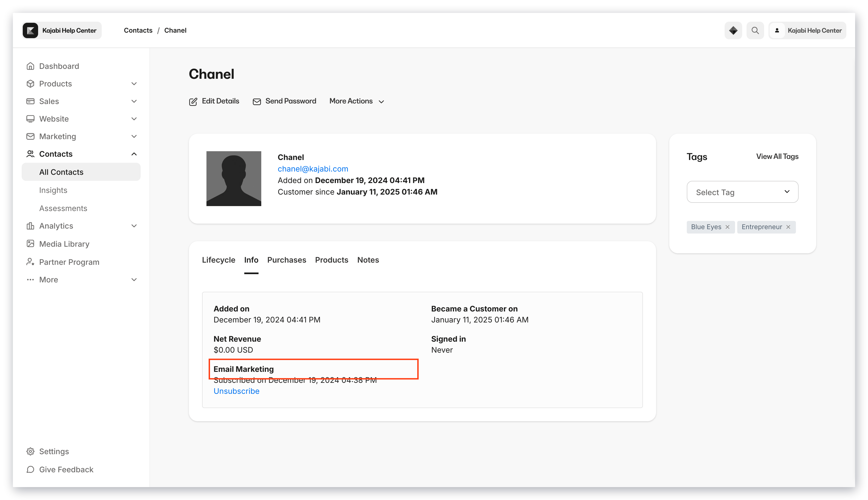Click the Kajabi Help Center account button

click(807, 30)
